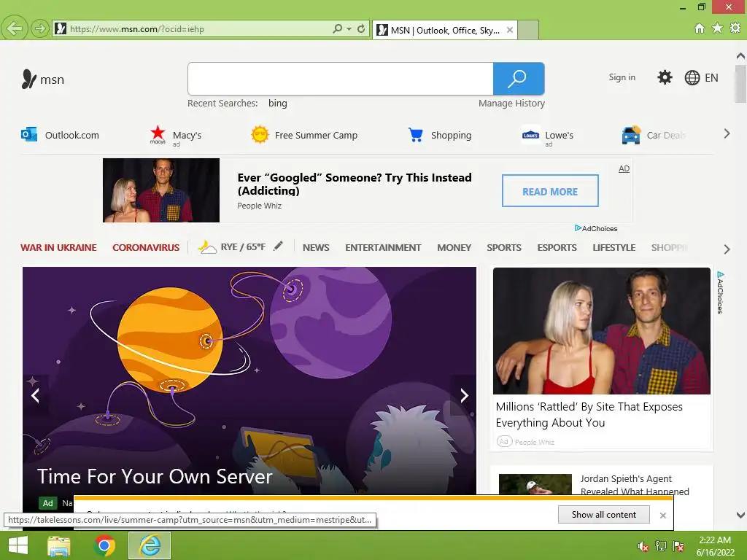Open WAR IN UKRAINE section
747x560 pixels.
tap(58, 248)
